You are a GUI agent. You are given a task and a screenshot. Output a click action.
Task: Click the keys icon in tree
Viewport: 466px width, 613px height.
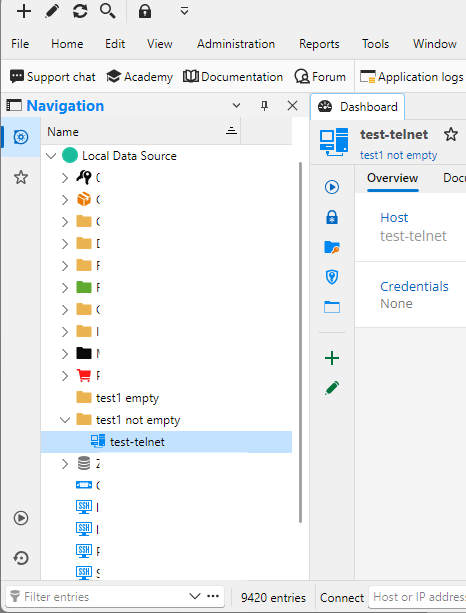[x=84, y=177]
